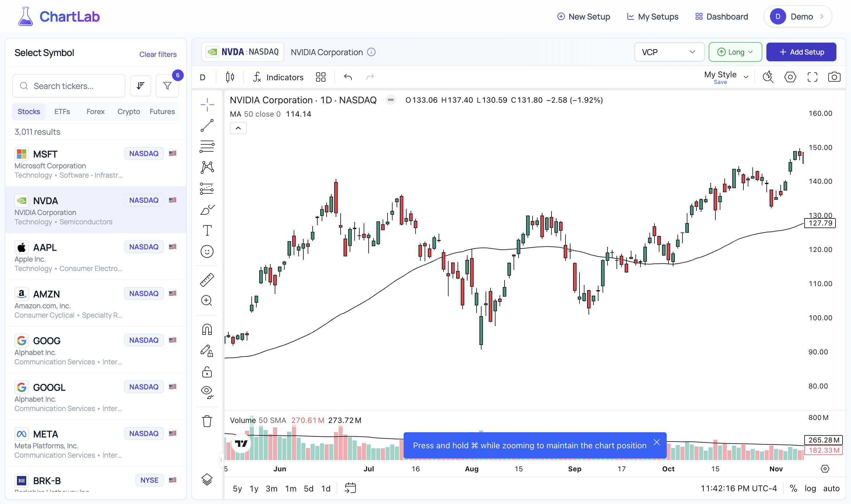Click the trash remove objects icon
The image size is (851, 504).
pyautogui.click(x=207, y=421)
